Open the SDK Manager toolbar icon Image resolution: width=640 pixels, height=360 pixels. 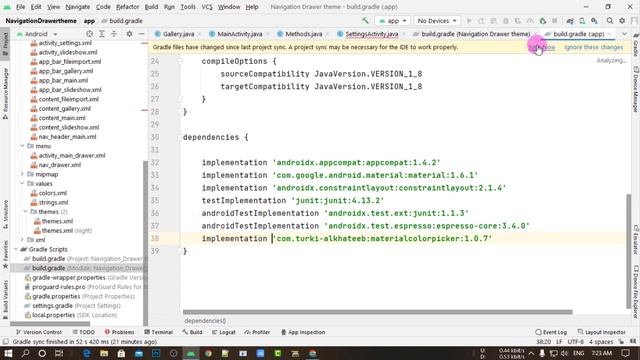pyautogui.click(x=594, y=20)
